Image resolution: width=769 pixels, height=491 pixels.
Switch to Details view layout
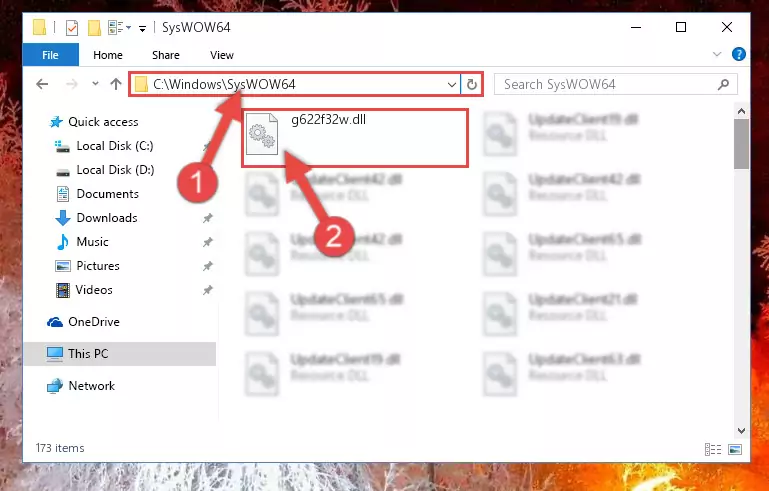point(713,449)
